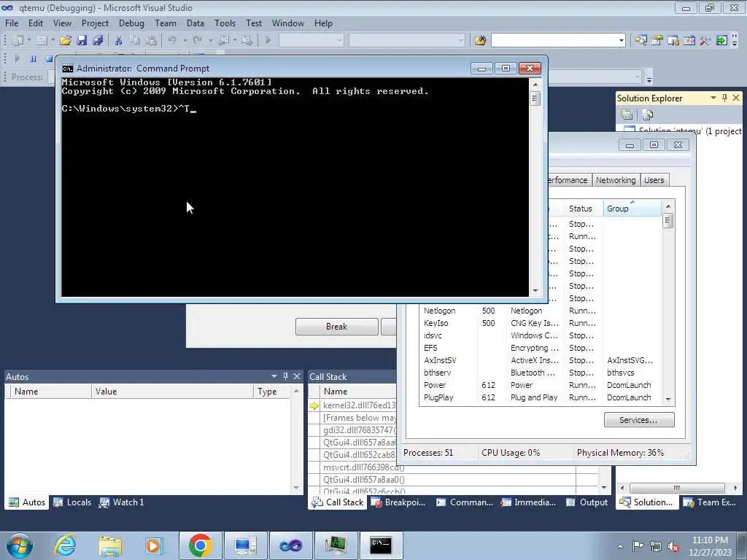This screenshot has width=747, height=560.
Task: Click the Save All icon
Action: (x=98, y=41)
